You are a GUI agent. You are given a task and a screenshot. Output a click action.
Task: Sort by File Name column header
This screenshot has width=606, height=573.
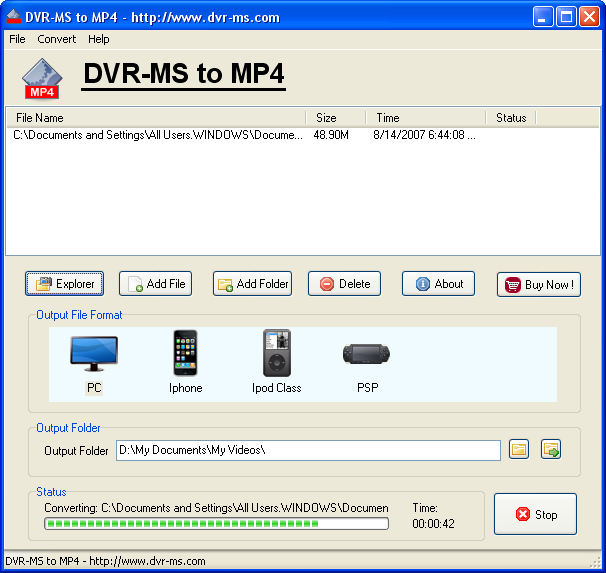point(156,117)
